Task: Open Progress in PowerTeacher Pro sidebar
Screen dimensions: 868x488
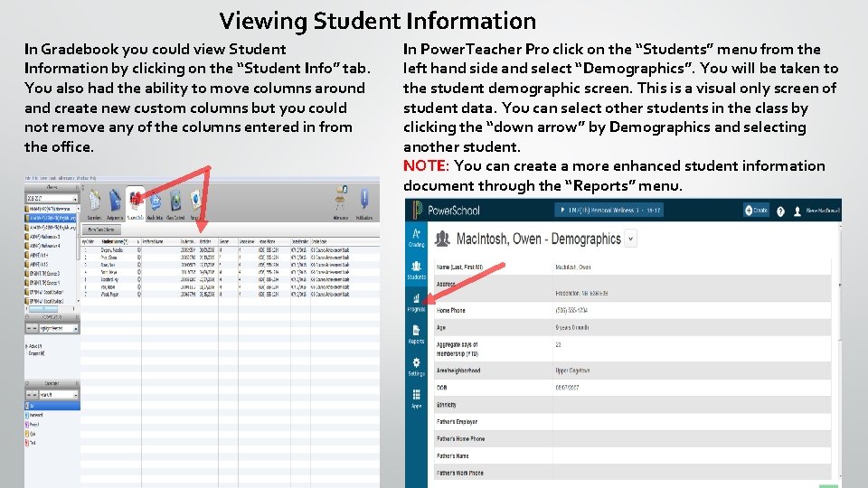Action: point(416,303)
